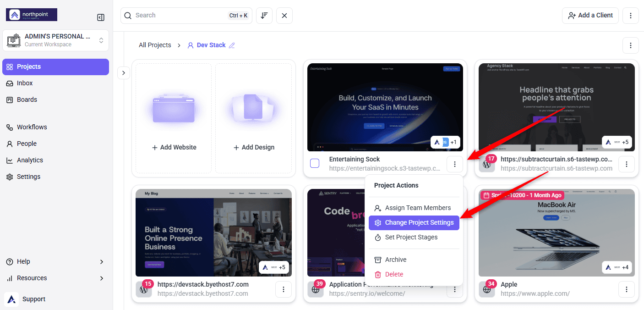Open the Projects section

[55, 66]
